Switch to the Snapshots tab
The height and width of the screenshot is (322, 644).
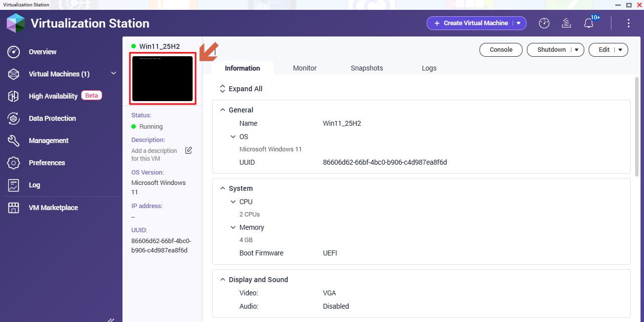click(366, 68)
